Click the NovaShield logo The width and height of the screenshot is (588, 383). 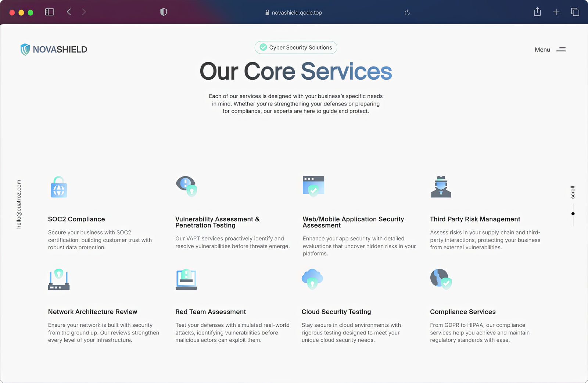54,50
